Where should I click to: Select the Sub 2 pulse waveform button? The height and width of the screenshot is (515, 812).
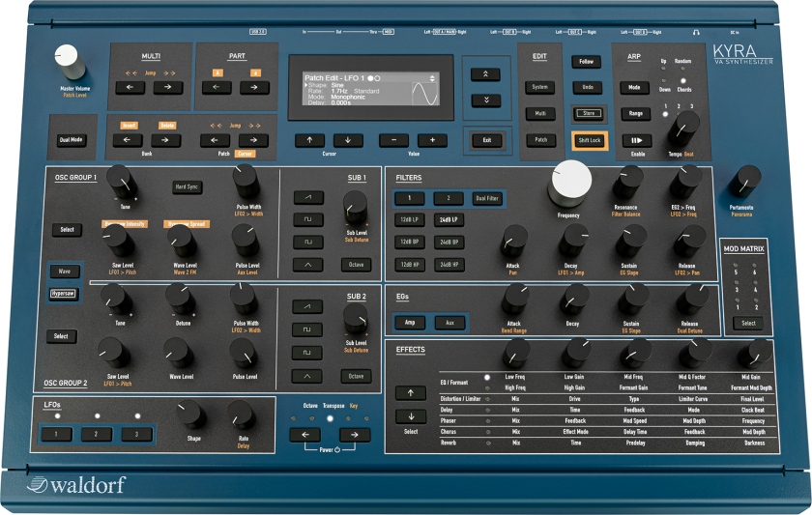click(x=307, y=353)
